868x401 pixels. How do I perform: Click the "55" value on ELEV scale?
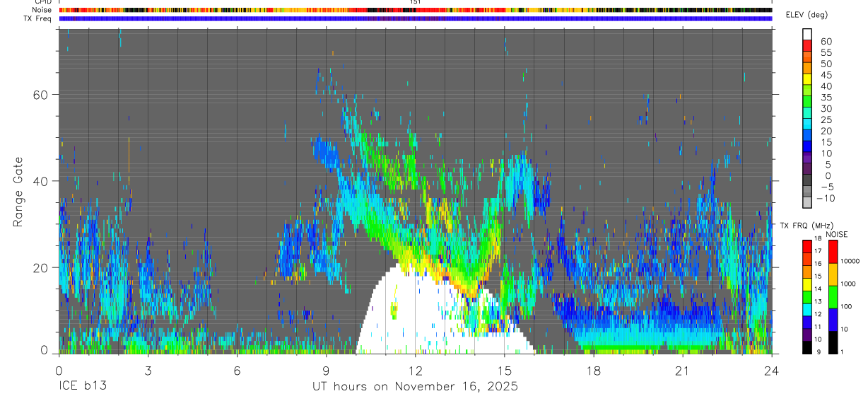tap(825, 52)
